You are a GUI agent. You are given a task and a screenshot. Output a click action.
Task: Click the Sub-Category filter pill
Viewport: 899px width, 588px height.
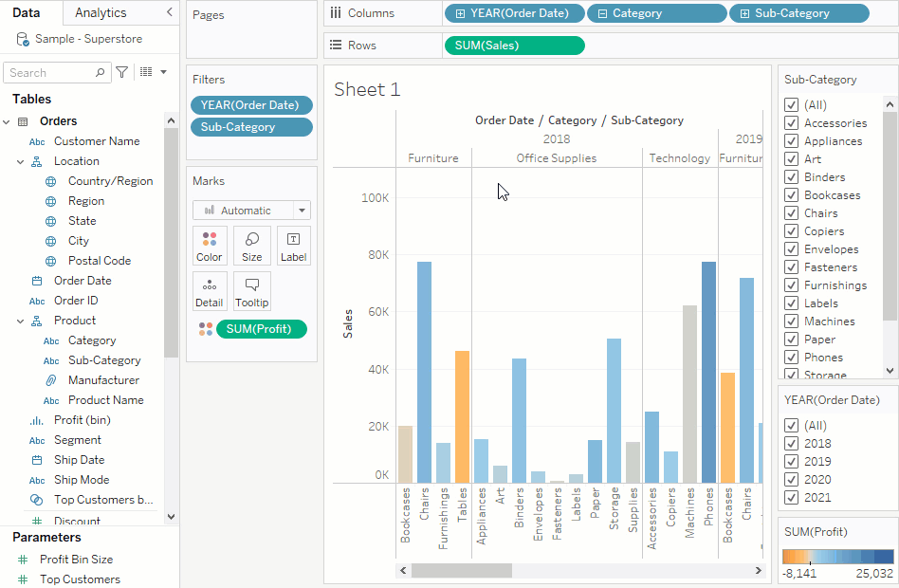(251, 127)
